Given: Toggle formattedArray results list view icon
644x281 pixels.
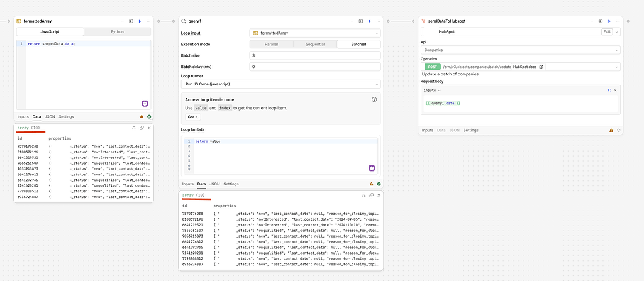Looking at the screenshot, I should pos(134,128).
